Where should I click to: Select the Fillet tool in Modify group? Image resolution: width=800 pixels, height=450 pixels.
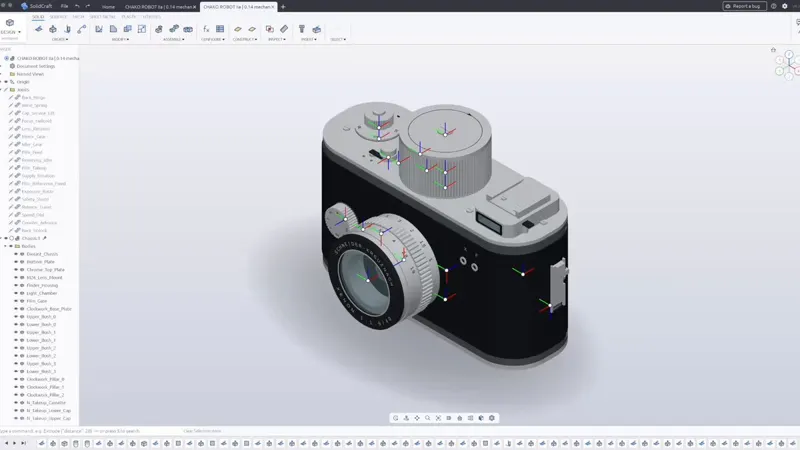[113, 29]
